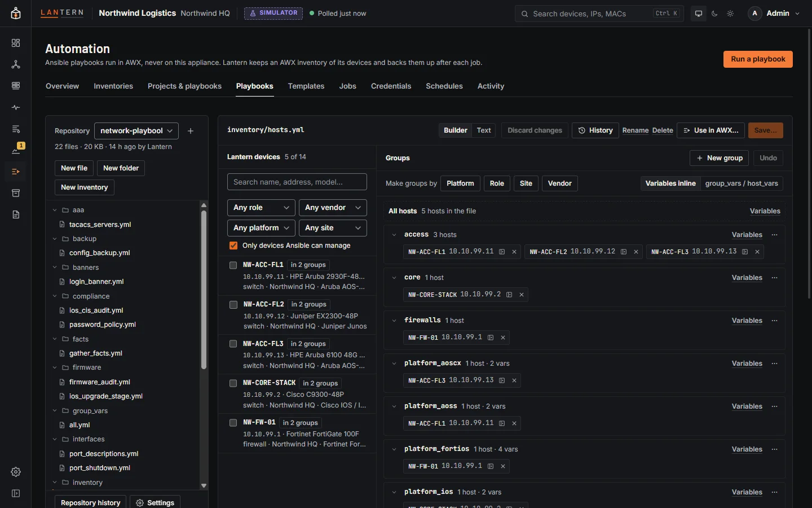812x508 pixels.
Task: Open more options for firewalls group
Action: pyautogui.click(x=775, y=321)
